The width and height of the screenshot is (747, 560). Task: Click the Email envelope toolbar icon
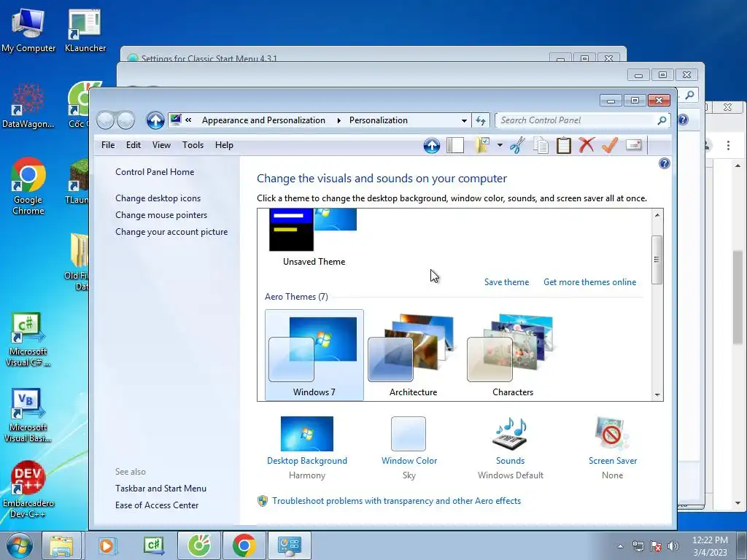pos(634,145)
